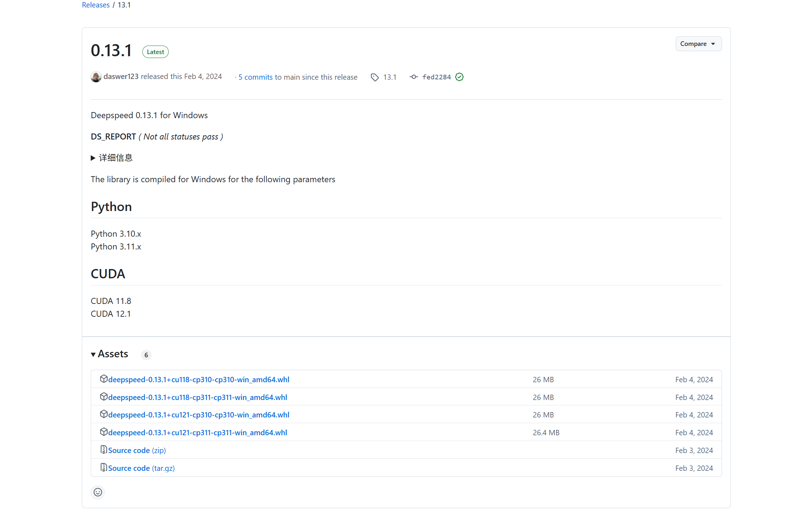Click the 0.13.1 release title

click(x=111, y=51)
